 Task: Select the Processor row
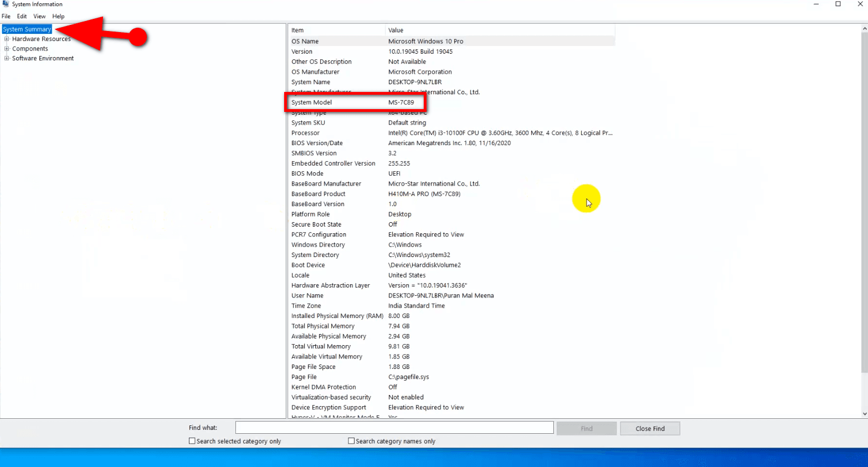coord(451,133)
